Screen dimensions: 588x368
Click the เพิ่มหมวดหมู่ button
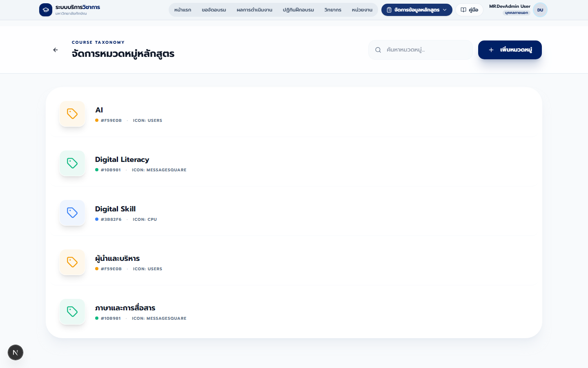[510, 50]
